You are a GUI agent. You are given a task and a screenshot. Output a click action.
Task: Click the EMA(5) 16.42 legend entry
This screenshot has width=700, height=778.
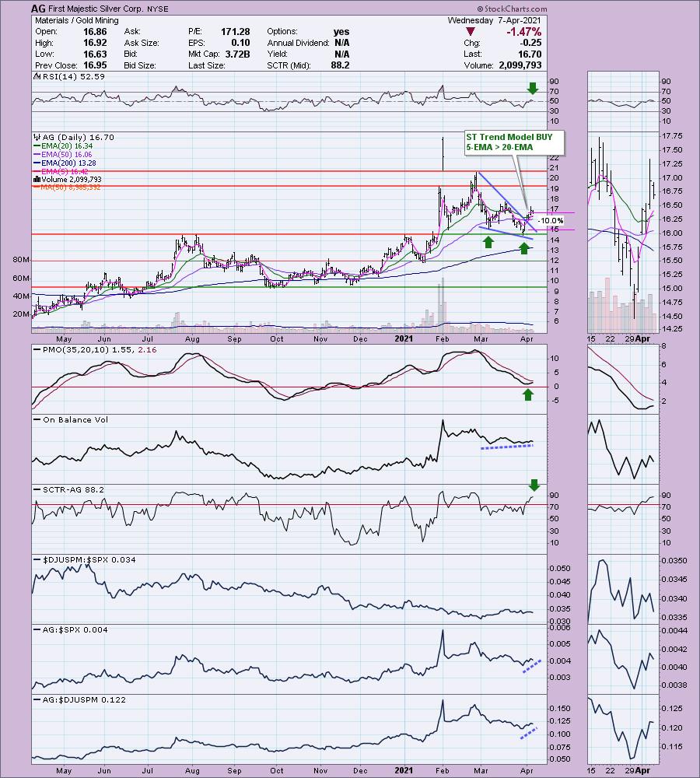point(65,171)
